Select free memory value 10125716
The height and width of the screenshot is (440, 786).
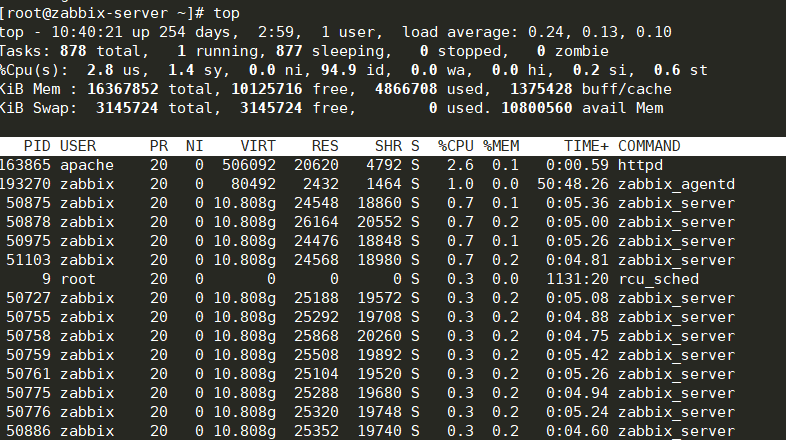[x=267, y=90]
